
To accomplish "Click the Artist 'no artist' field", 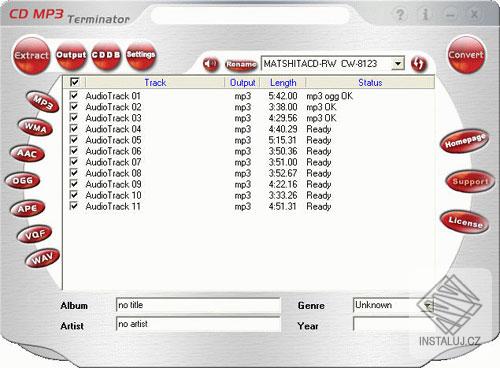I will 198,324.
